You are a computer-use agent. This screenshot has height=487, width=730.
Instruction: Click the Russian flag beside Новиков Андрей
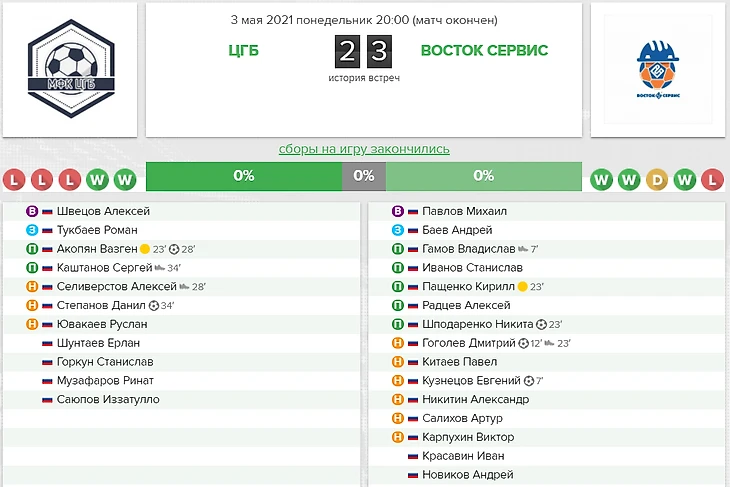pos(413,475)
